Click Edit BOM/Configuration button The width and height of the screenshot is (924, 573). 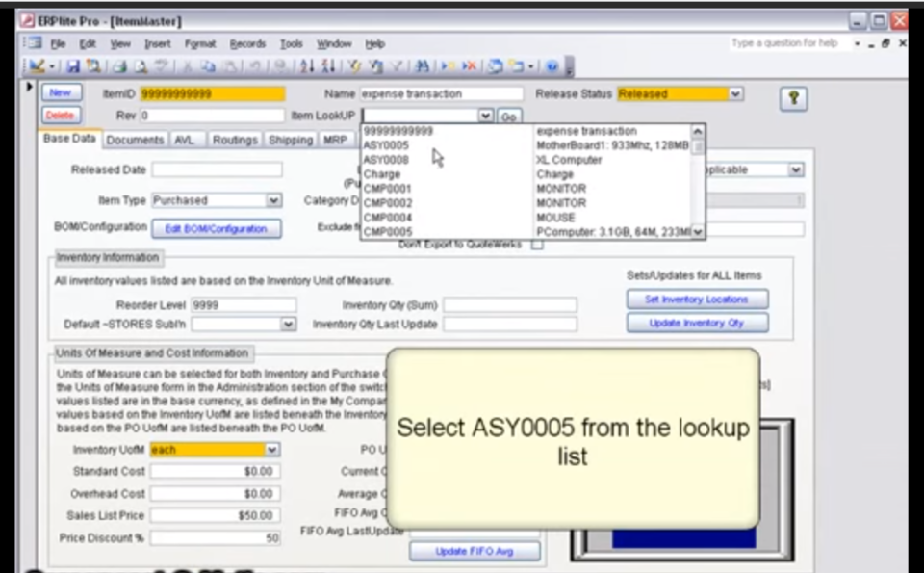point(217,229)
